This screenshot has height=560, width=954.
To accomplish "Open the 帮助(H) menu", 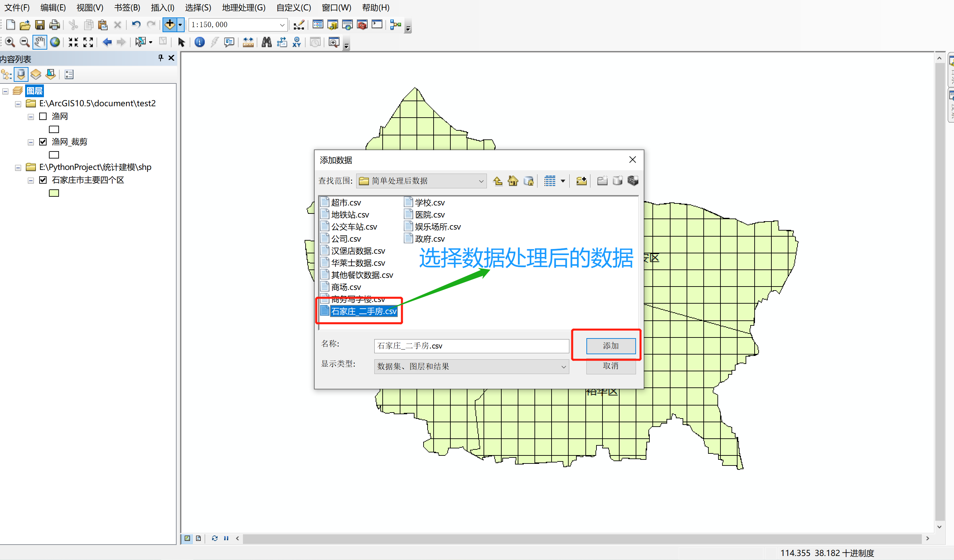I will click(376, 8).
